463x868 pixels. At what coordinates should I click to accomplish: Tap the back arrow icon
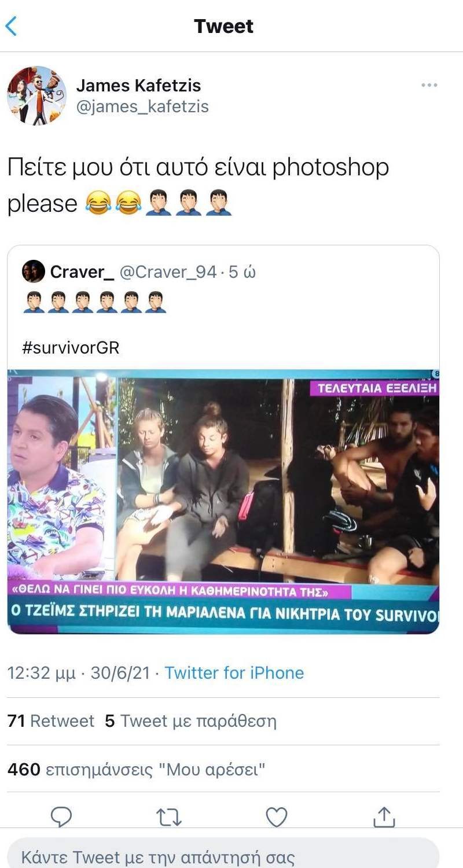click(x=11, y=27)
